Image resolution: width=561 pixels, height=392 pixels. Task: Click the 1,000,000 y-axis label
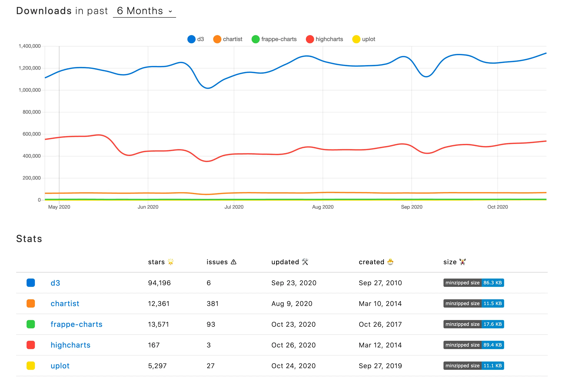[29, 90]
